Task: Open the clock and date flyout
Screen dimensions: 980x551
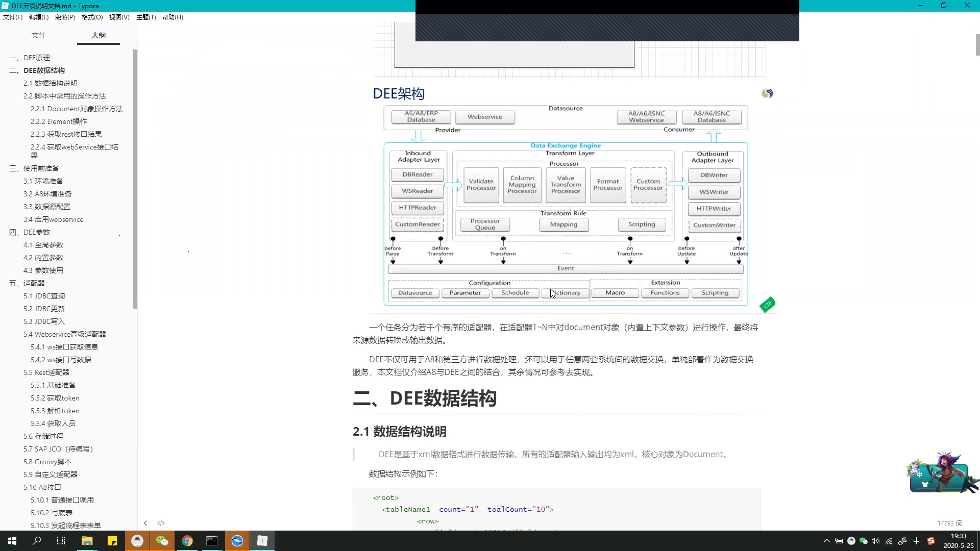Action: coord(959,541)
